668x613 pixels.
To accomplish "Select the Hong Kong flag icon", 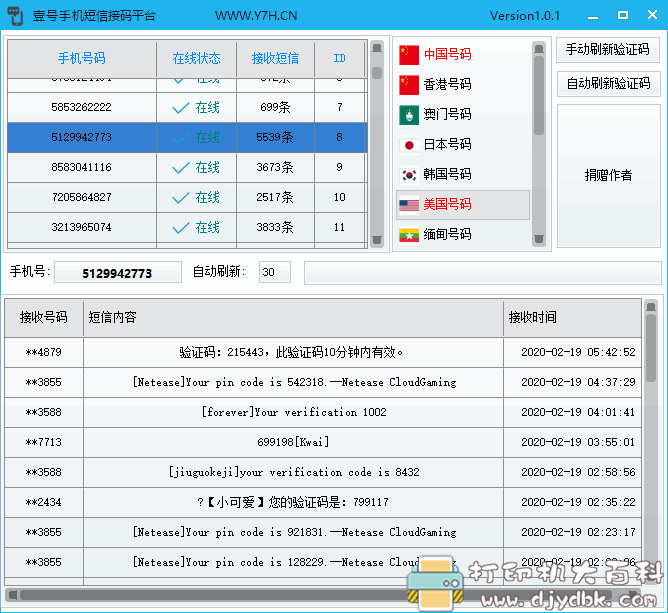I will 409,84.
